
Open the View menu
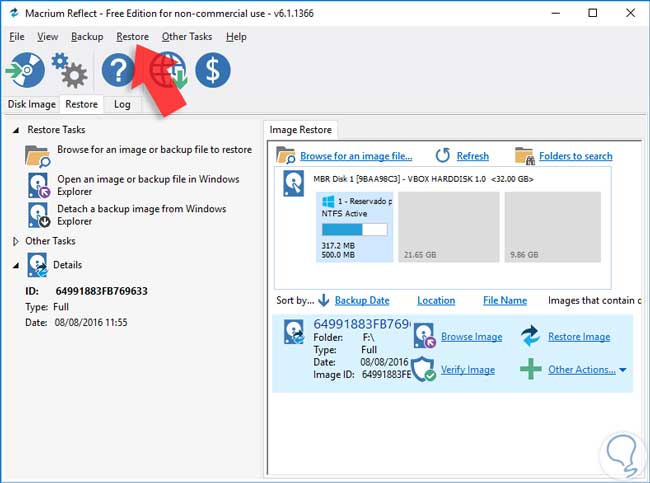point(48,37)
